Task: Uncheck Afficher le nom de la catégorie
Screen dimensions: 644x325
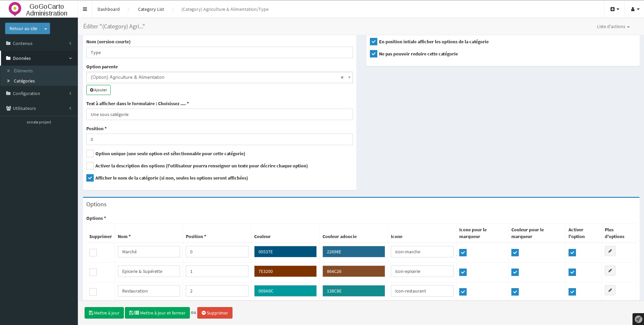Action: (x=90, y=178)
